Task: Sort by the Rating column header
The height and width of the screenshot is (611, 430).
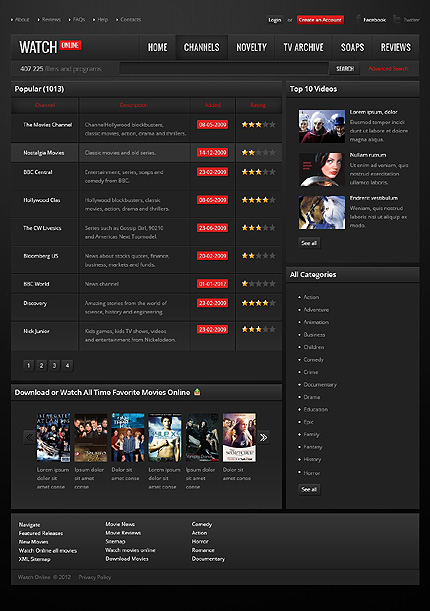Action: (x=258, y=105)
